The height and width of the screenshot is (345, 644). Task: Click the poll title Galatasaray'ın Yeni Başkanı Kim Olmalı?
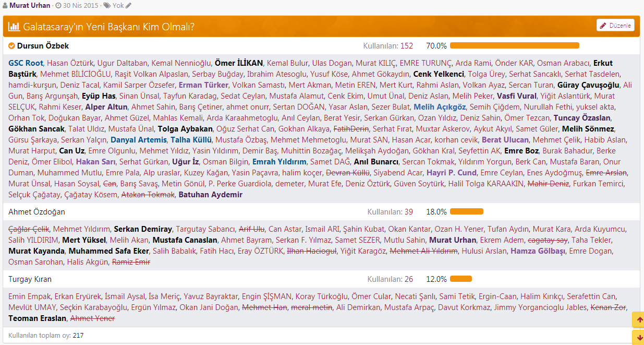109,26
